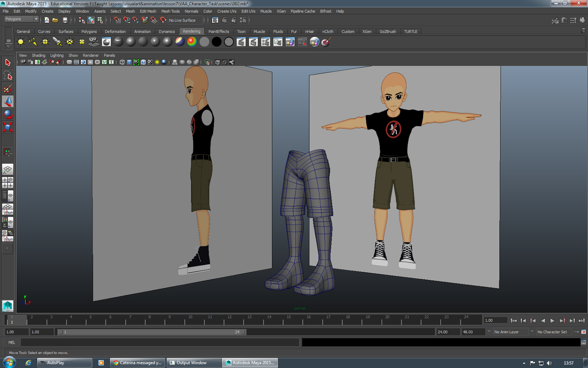The height and width of the screenshot is (368, 588).
Task: Assign a Blinn material sphere from the shelf
Action: tap(130, 42)
